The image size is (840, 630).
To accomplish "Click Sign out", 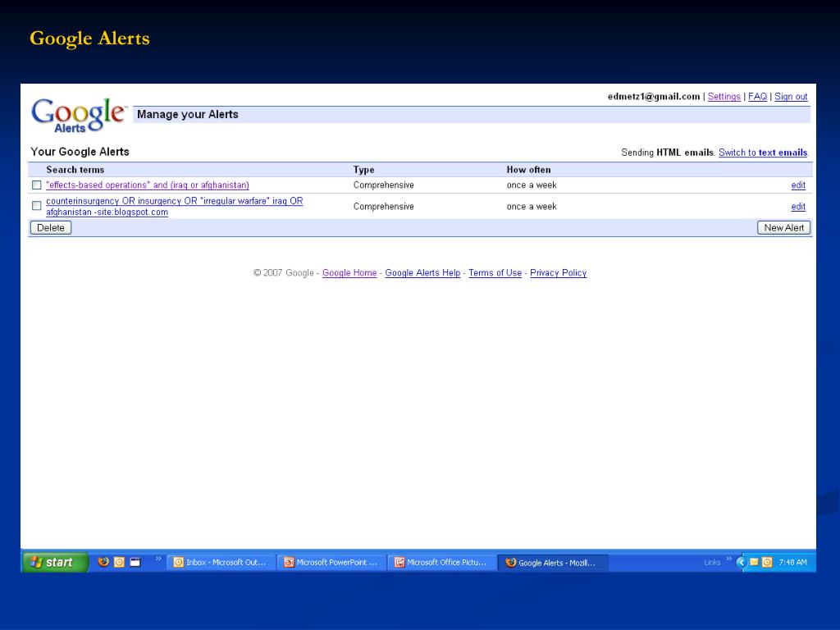I will coord(791,97).
